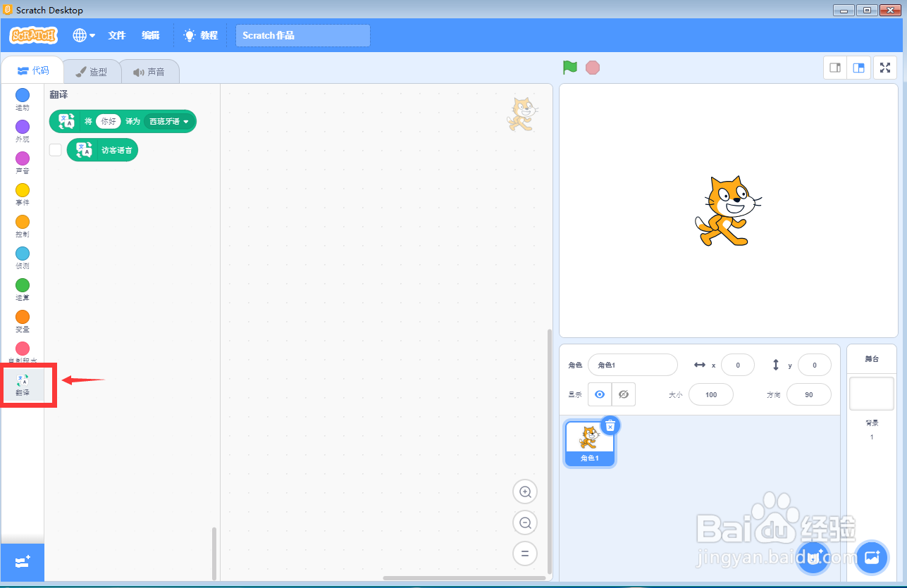This screenshot has width=907, height=588.
Task: Delete 角色1 with trash icon
Action: click(610, 425)
